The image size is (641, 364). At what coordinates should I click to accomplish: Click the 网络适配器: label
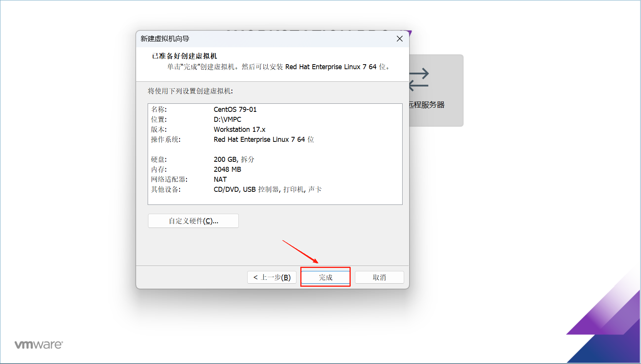[169, 180]
